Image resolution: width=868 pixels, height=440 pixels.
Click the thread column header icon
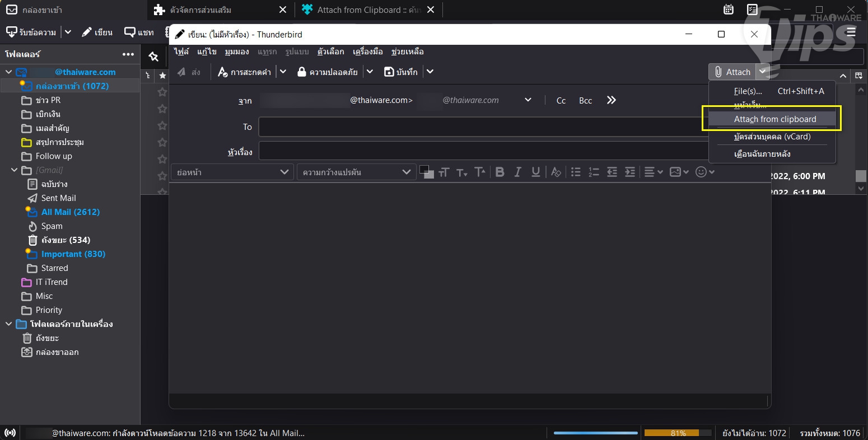coord(148,75)
